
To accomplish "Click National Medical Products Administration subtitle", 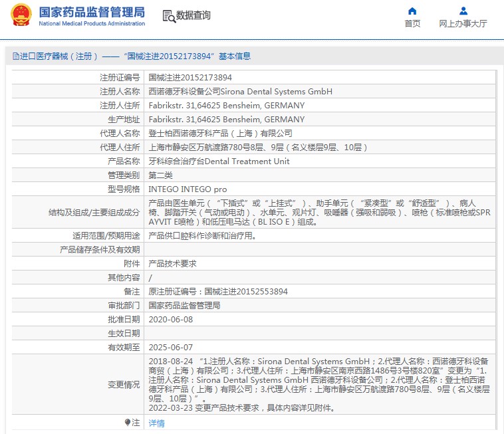I will (92, 23).
